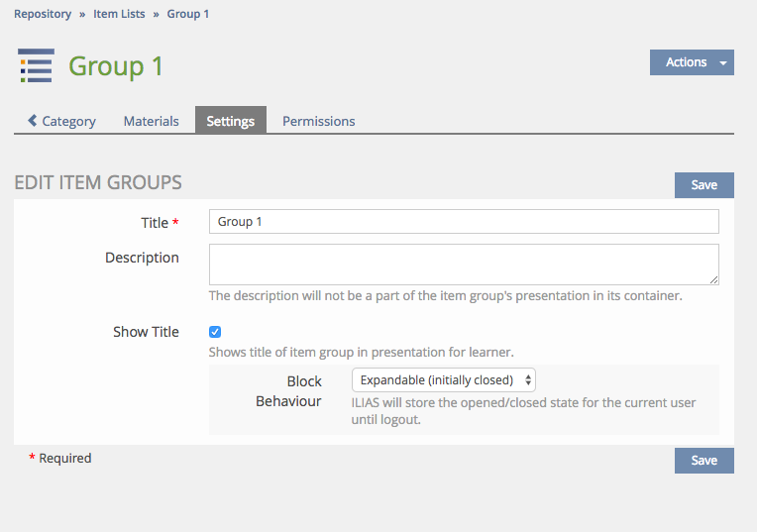757x532 pixels.
Task: Open the Permissions tab
Action: click(318, 121)
